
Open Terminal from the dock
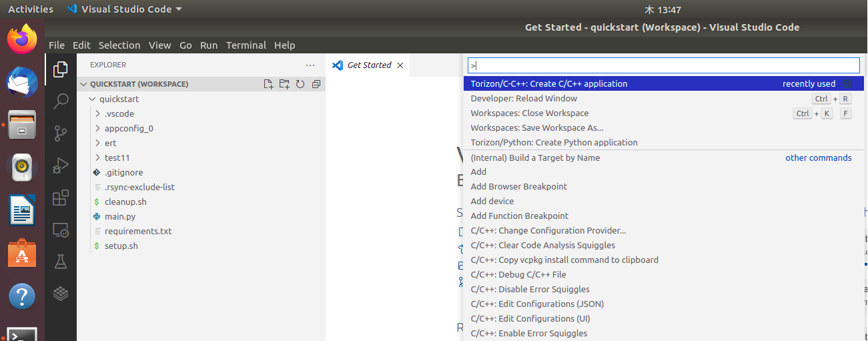(22, 333)
